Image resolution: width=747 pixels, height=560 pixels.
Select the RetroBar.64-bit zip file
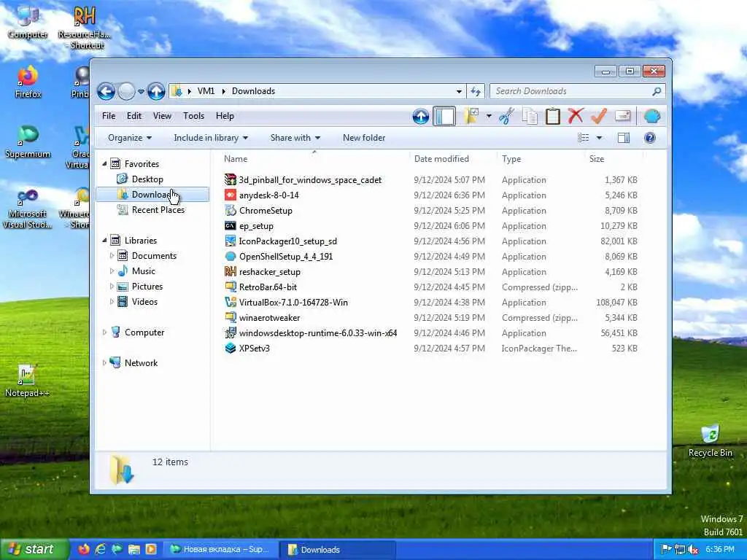pos(268,287)
